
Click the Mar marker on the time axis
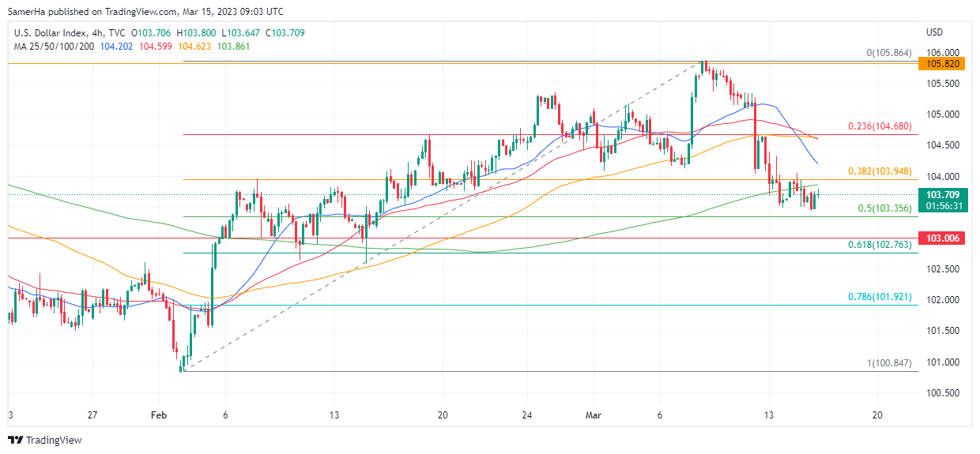coord(594,415)
